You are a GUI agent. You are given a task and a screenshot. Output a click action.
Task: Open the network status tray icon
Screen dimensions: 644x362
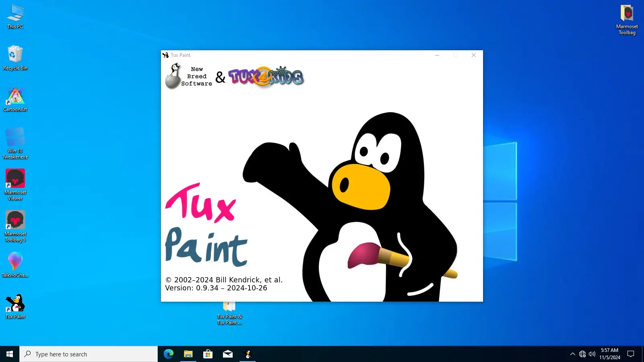click(582, 354)
